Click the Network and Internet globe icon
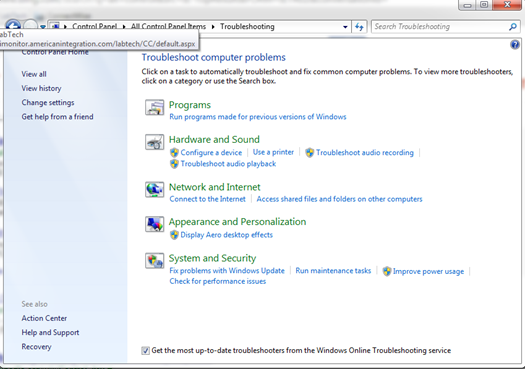This screenshot has width=525, height=369. pyautogui.click(x=154, y=190)
